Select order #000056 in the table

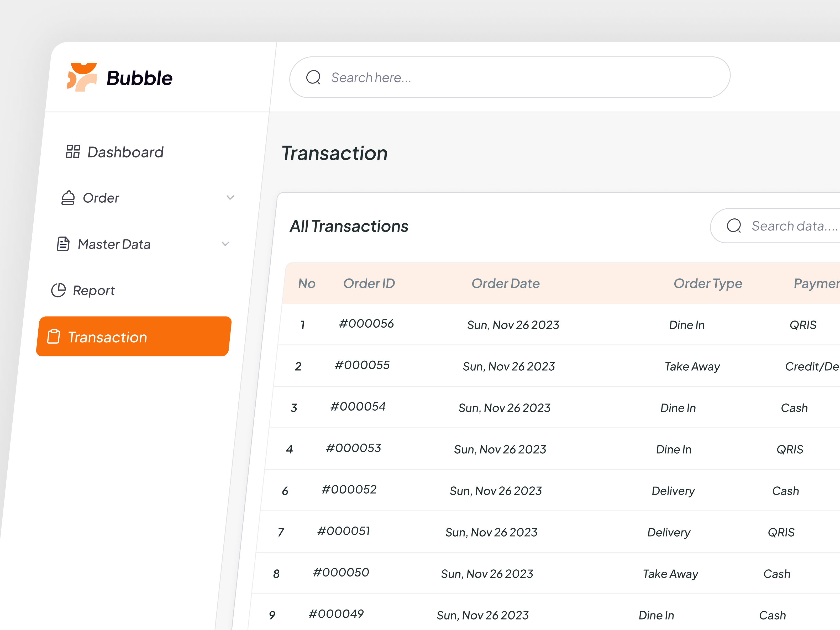pos(366,324)
